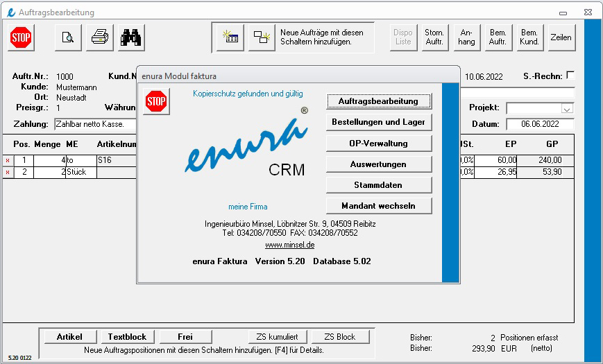The image size is (603, 364).
Task: Delete position 2 with red x
Action: [8, 173]
